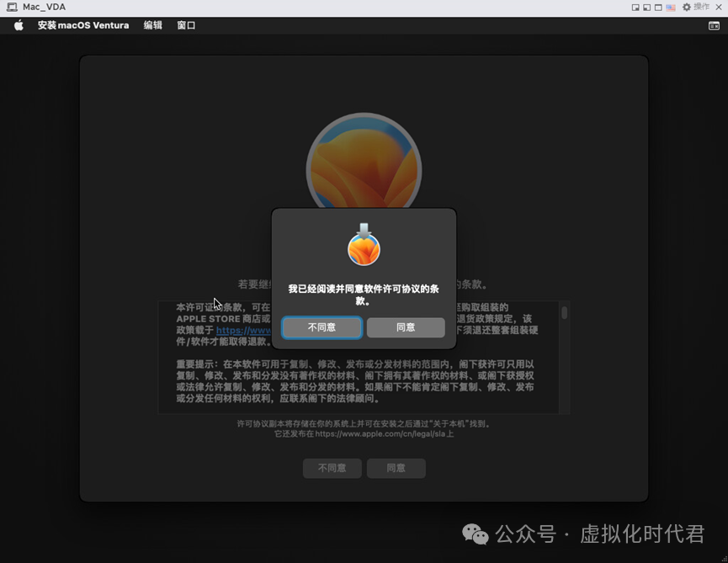Screen dimensions: 728x563
Task: Open the gear 操作 menu in the Mac_VDA window
Action: 695,7
